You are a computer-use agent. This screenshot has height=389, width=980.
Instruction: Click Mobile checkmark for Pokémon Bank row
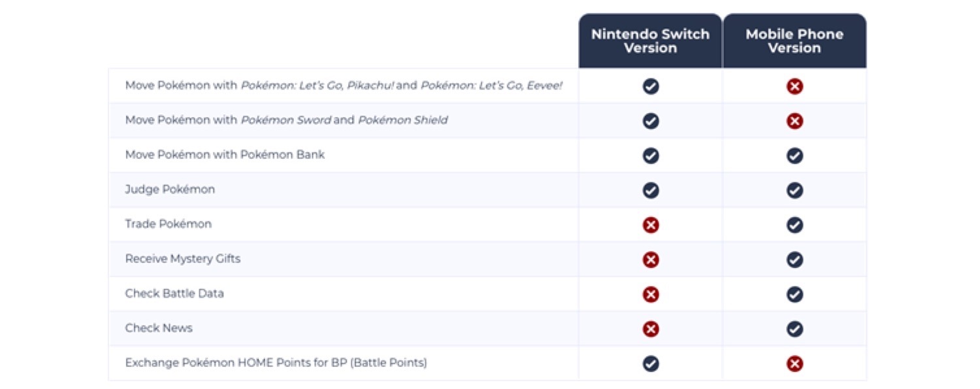(794, 156)
